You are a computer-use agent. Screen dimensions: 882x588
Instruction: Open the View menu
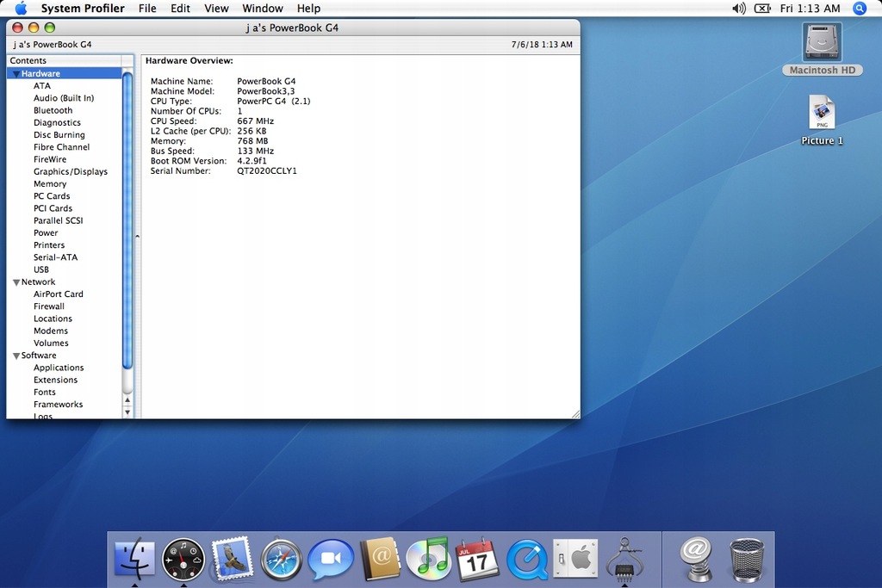pyautogui.click(x=216, y=9)
